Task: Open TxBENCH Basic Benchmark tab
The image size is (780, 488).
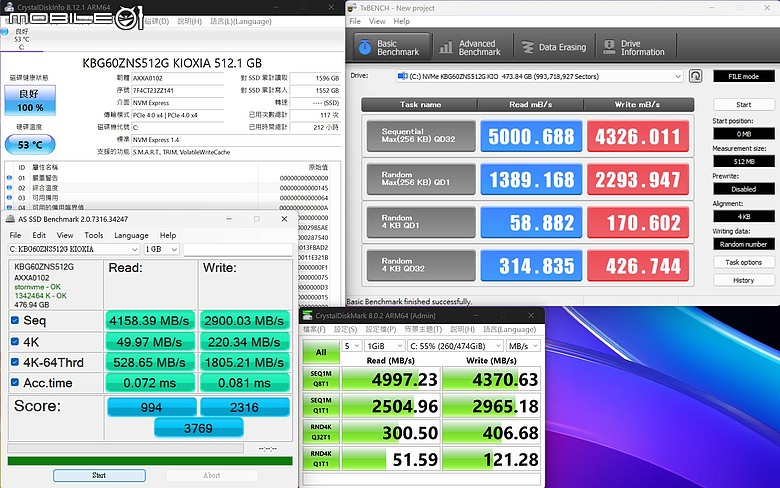Action: [392, 47]
